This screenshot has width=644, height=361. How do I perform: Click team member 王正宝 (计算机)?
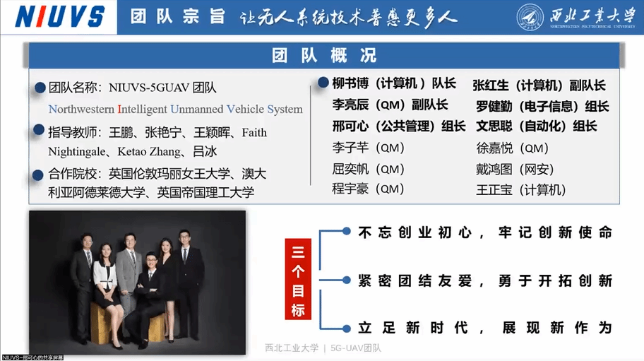[x=521, y=189]
